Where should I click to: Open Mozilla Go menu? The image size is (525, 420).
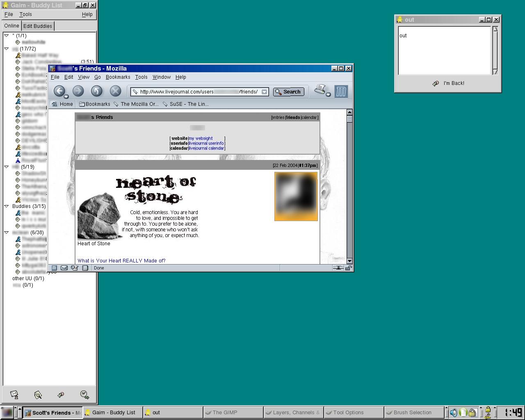[98, 77]
